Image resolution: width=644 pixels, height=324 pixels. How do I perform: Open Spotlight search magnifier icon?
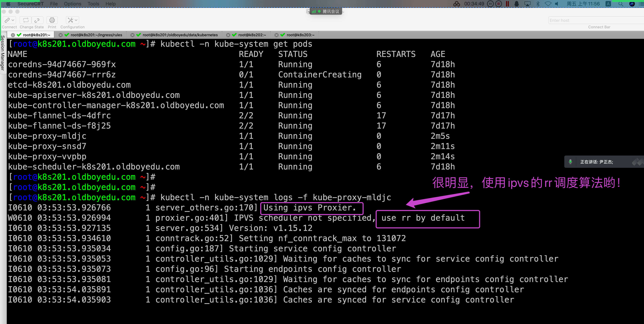[x=621, y=4]
